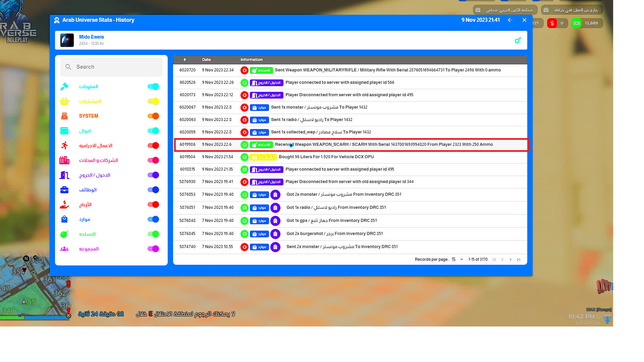Click the red running figure icon
This screenshot has width=644, height=362.
coord(64,145)
